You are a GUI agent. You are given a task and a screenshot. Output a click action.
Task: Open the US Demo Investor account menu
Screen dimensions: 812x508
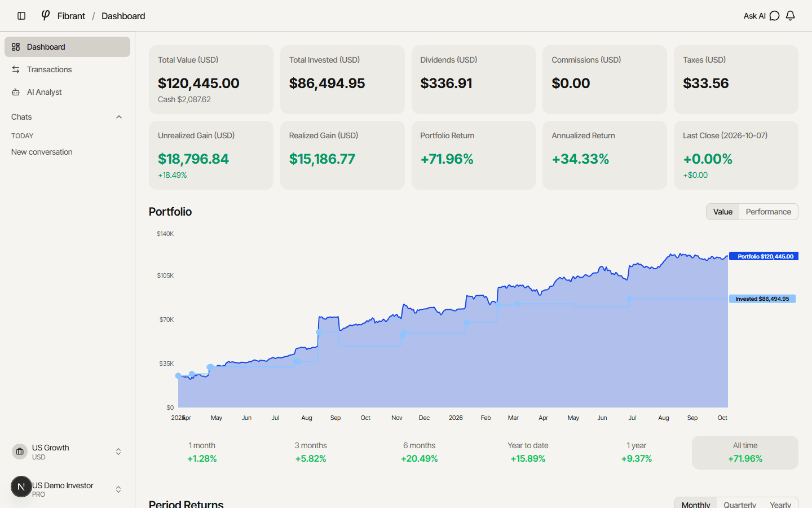(x=67, y=489)
